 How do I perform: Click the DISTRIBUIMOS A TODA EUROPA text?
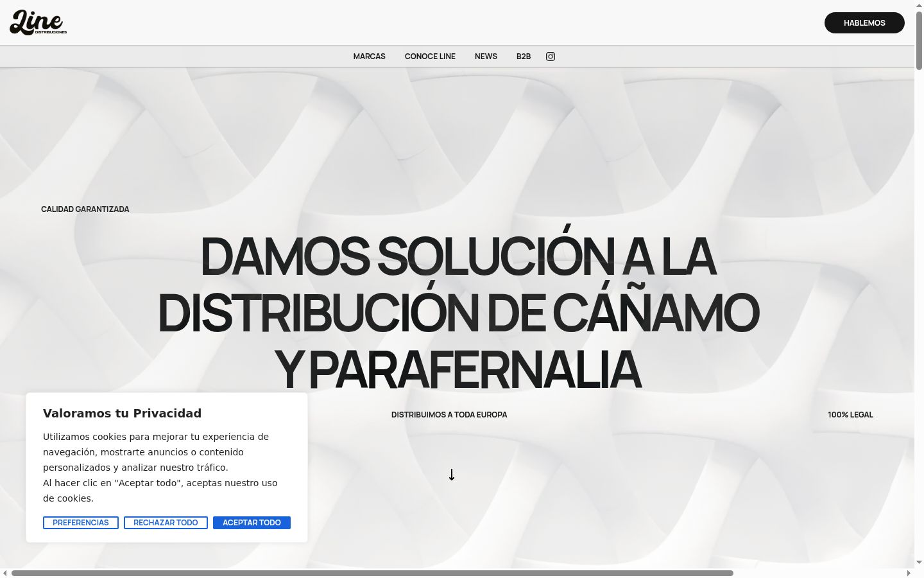click(449, 415)
